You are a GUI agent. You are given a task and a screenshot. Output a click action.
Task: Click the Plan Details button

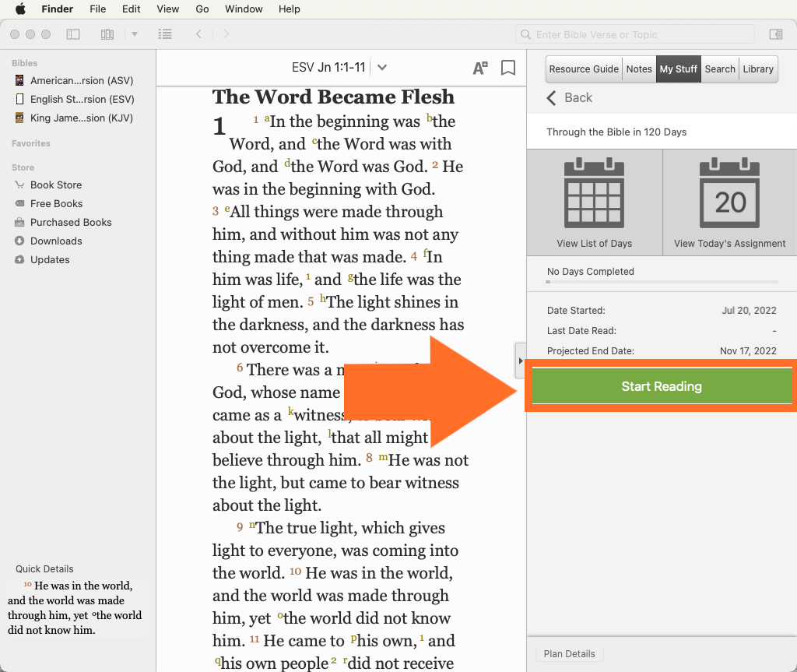pos(570,654)
